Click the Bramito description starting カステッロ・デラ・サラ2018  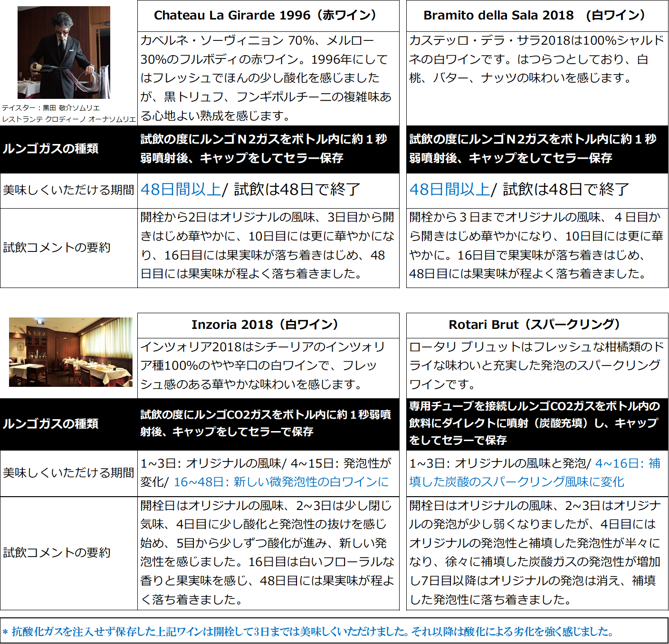[x=536, y=59]
